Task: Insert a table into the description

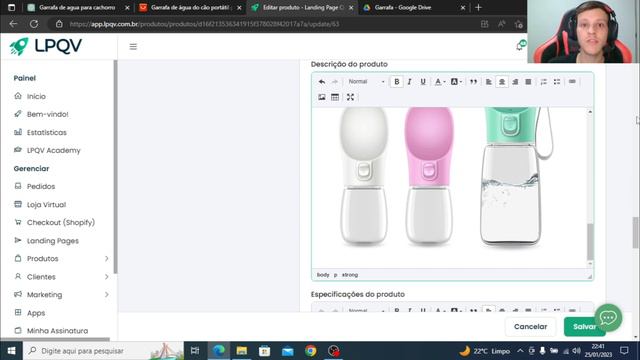Action: 335,97
